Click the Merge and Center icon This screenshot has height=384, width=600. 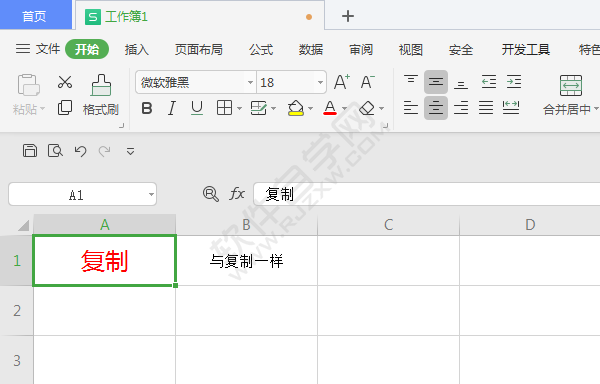tap(571, 85)
